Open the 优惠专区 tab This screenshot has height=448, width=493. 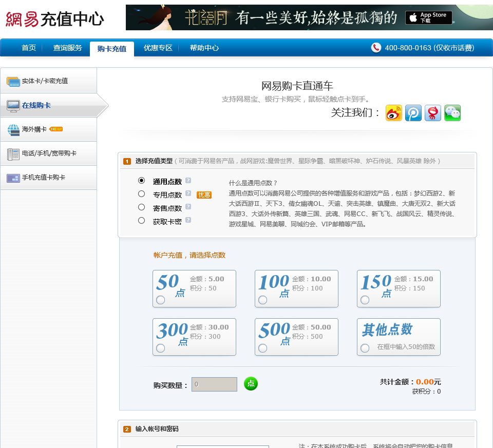(158, 48)
